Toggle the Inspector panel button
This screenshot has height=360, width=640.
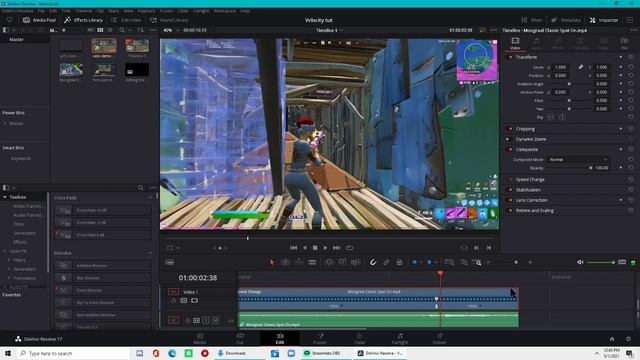tap(604, 20)
